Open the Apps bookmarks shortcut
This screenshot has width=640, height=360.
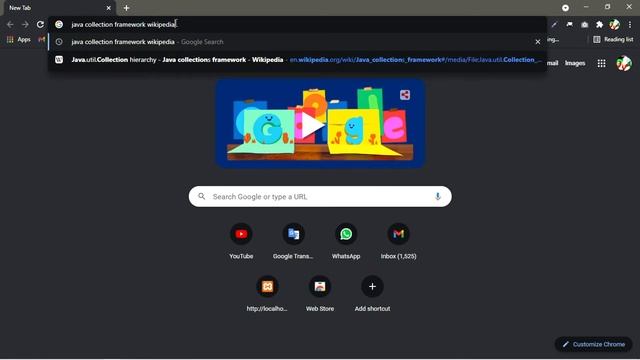click(x=19, y=40)
